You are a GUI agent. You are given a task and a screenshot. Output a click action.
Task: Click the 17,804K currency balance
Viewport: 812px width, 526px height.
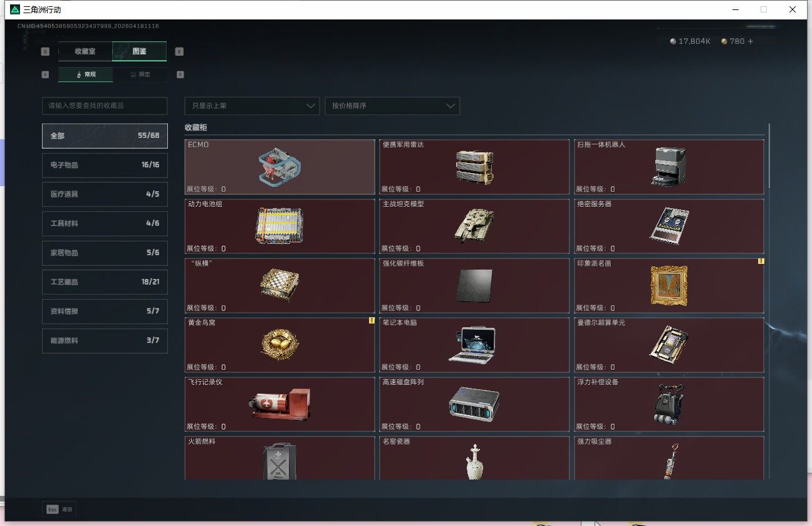(694, 41)
